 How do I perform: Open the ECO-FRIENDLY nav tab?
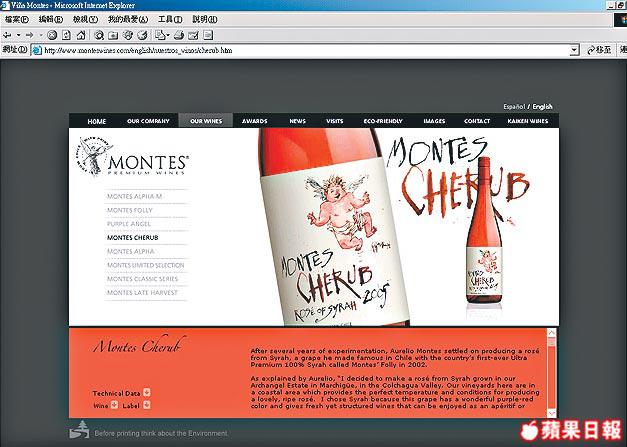383,121
